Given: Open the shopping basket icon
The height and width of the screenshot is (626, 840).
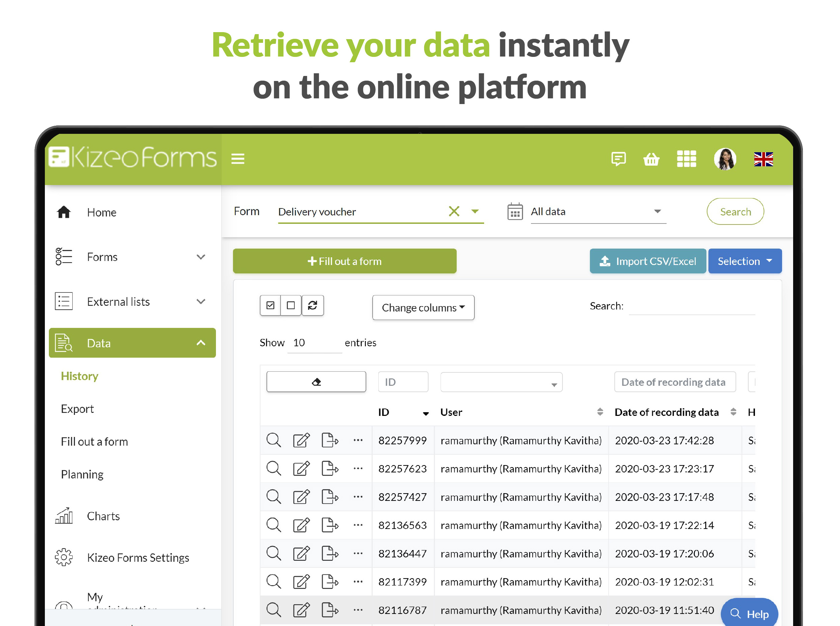Looking at the screenshot, I should click(651, 159).
